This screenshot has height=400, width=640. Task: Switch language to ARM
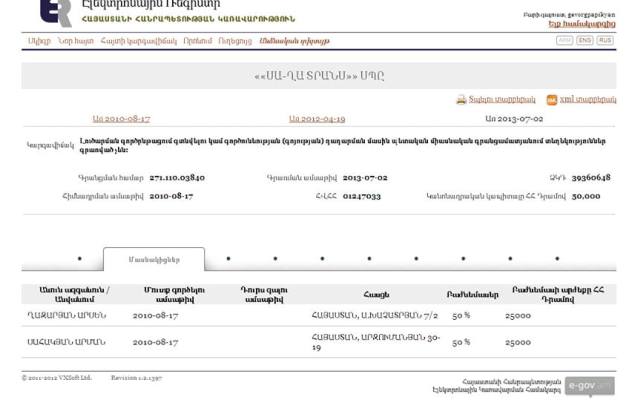coord(564,40)
